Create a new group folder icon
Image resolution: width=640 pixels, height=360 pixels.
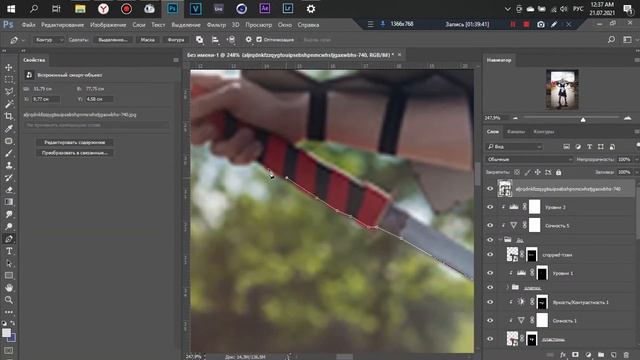click(x=601, y=355)
